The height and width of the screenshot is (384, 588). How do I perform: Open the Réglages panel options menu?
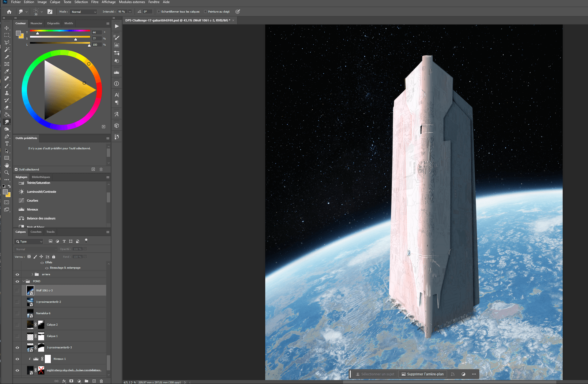point(108,177)
